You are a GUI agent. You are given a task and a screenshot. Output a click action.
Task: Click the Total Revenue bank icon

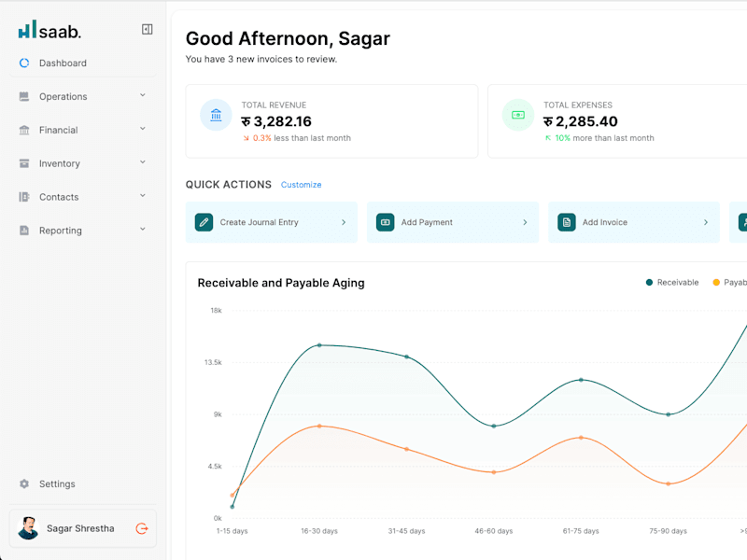[x=216, y=115]
